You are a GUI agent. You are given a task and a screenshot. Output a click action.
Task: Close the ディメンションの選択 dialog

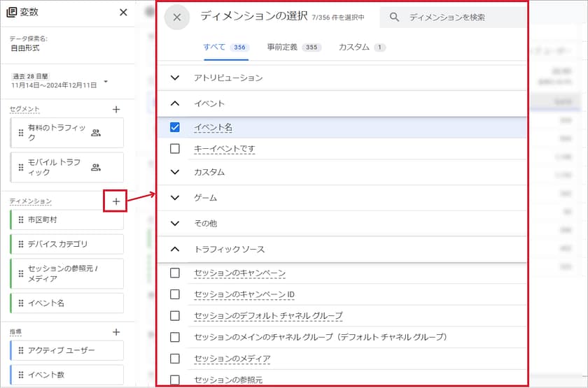[x=177, y=17]
